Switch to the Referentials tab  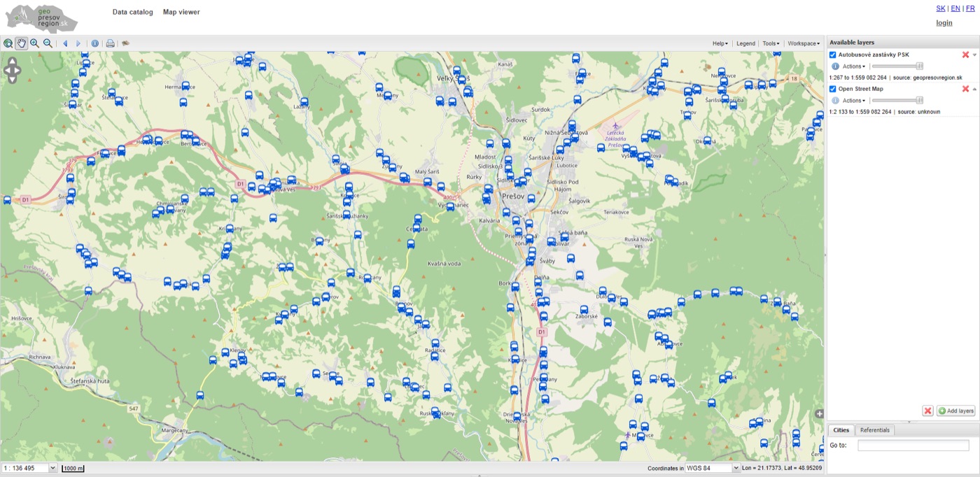(875, 430)
